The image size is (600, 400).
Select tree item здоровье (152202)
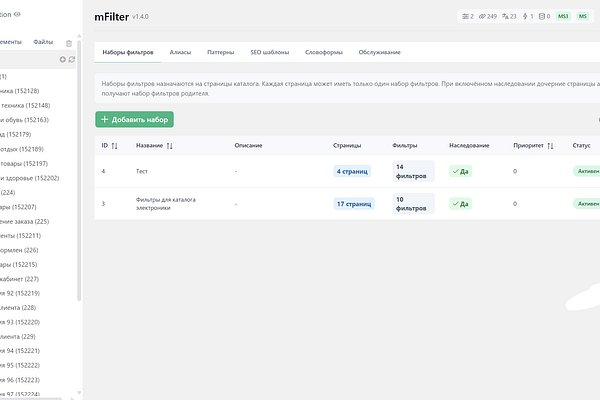(x=29, y=178)
